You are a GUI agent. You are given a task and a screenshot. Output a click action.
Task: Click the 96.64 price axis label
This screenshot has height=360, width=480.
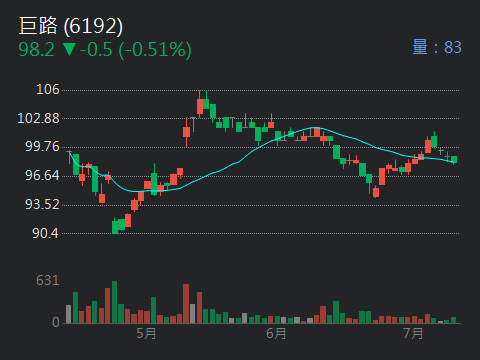click(x=42, y=175)
